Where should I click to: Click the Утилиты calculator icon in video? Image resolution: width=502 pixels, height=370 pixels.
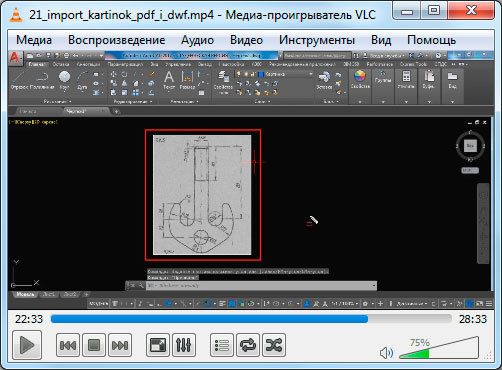[x=406, y=76]
